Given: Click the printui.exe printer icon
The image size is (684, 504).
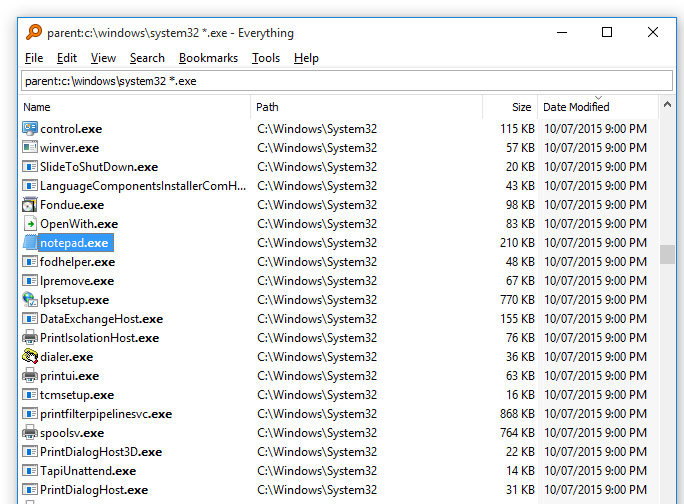Looking at the screenshot, I should point(30,376).
